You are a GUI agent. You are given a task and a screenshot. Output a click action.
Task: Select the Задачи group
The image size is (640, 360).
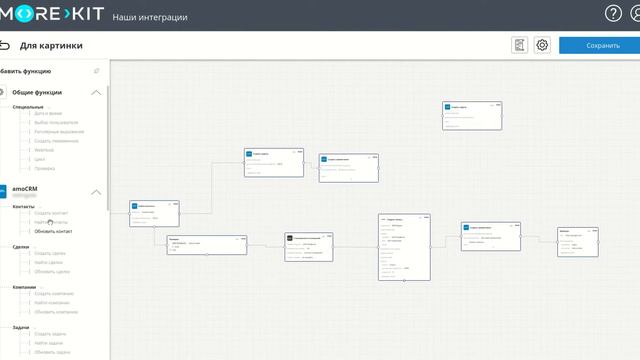tap(21, 327)
